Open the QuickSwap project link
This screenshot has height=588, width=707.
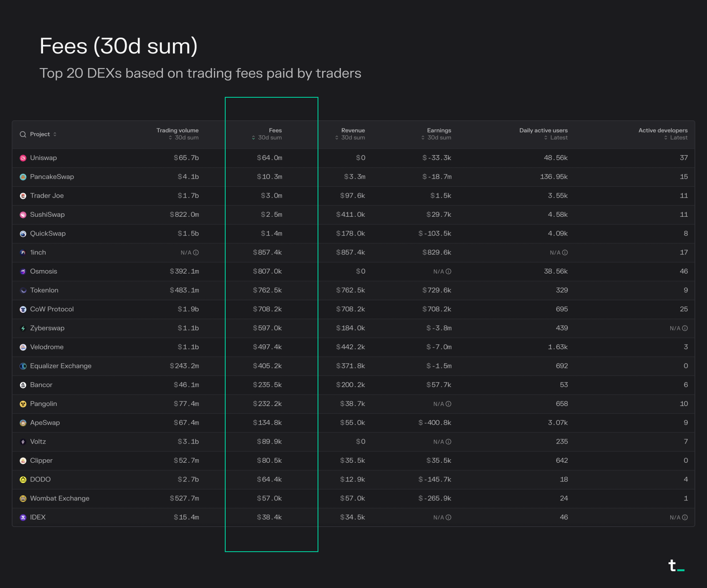tap(48, 234)
